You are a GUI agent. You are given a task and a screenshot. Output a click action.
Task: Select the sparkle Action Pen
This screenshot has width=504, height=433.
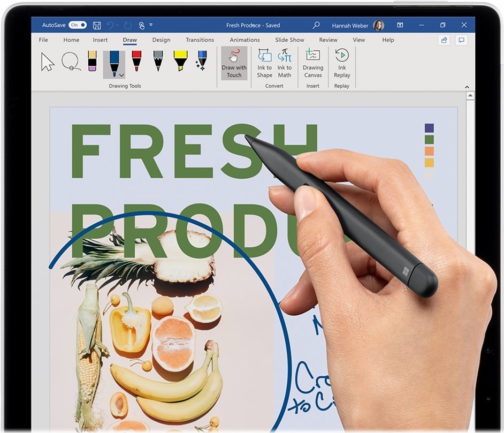pyautogui.click(x=201, y=61)
